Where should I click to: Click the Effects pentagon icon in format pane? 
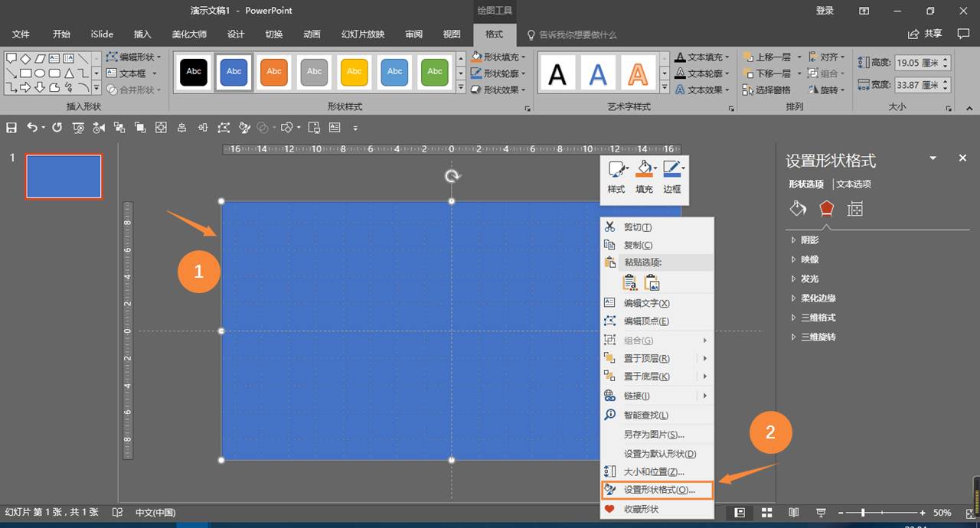pos(826,209)
